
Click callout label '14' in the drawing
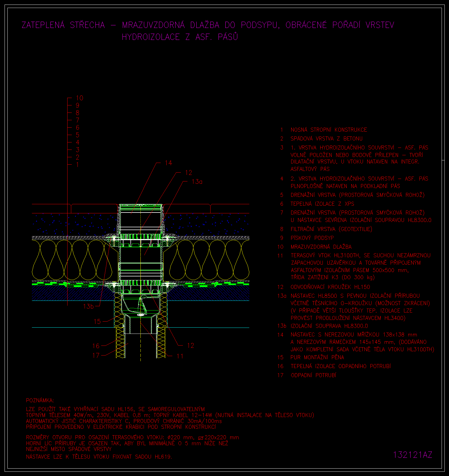click(168, 163)
